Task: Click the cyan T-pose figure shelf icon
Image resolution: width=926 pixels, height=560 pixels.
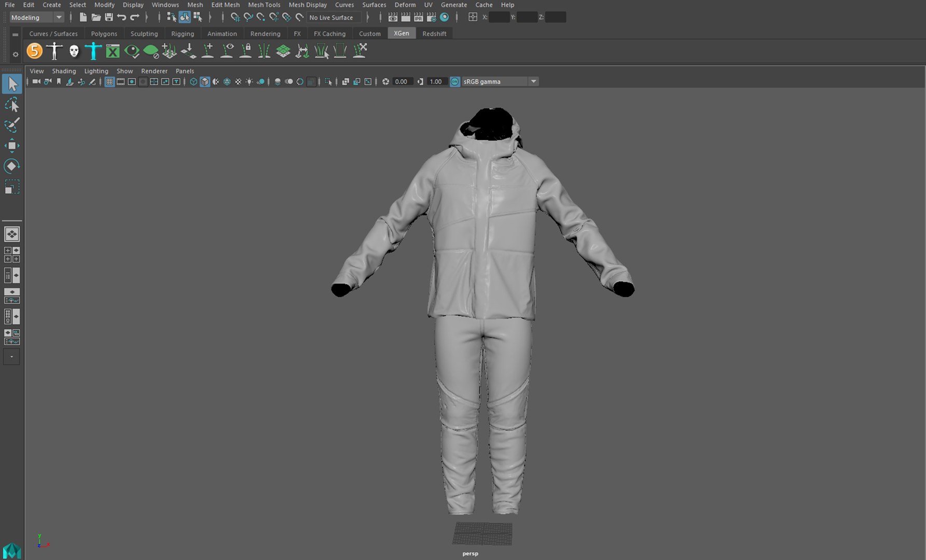Action: [93, 51]
